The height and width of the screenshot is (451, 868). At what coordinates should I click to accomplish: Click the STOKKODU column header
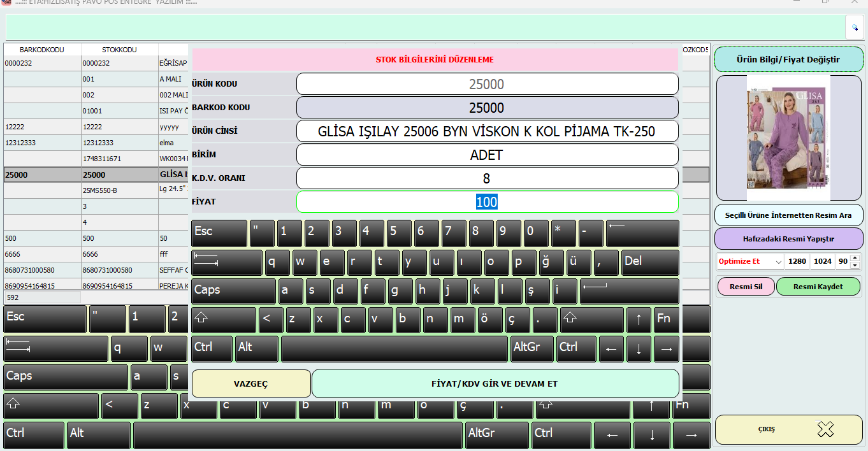[x=119, y=50]
